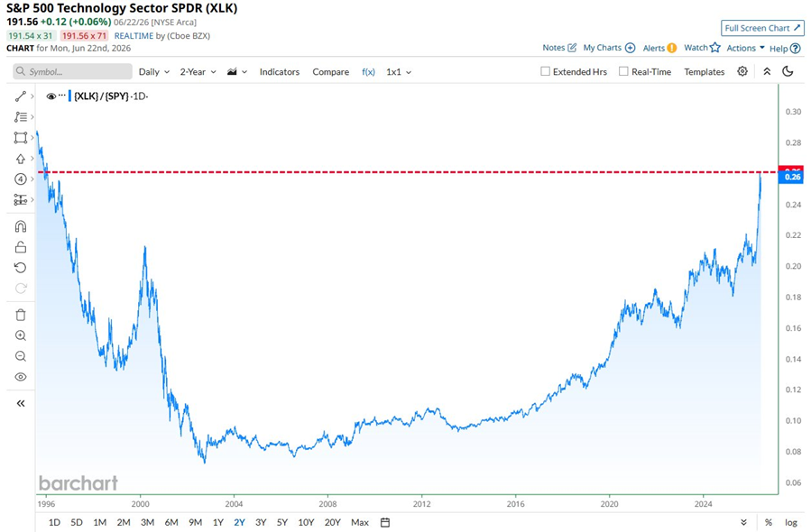Open chart settings gear icon
This screenshot has width=811, height=532.
pyautogui.click(x=742, y=71)
